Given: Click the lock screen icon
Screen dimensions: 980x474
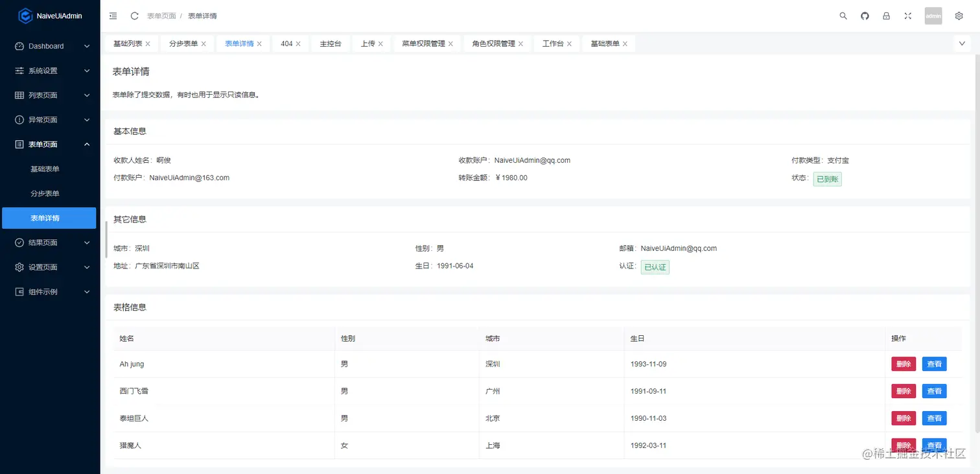Looking at the screenshot, I should coord(886,16).
